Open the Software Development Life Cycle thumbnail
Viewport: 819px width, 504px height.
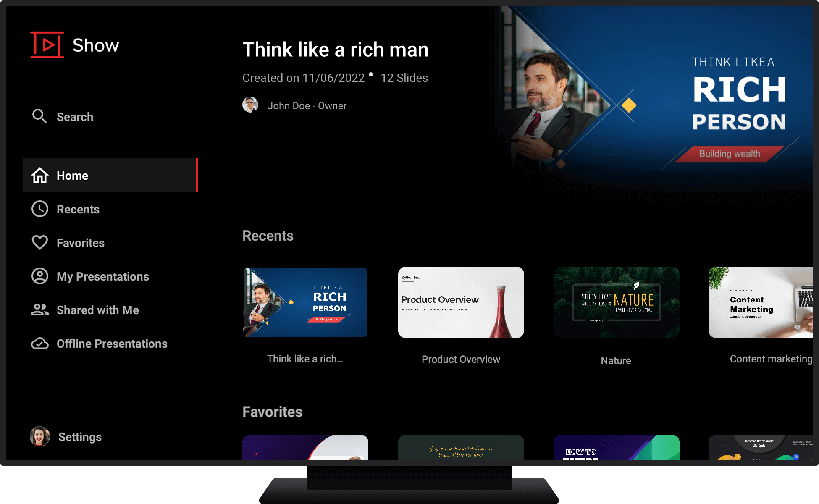tap(761, 447)
